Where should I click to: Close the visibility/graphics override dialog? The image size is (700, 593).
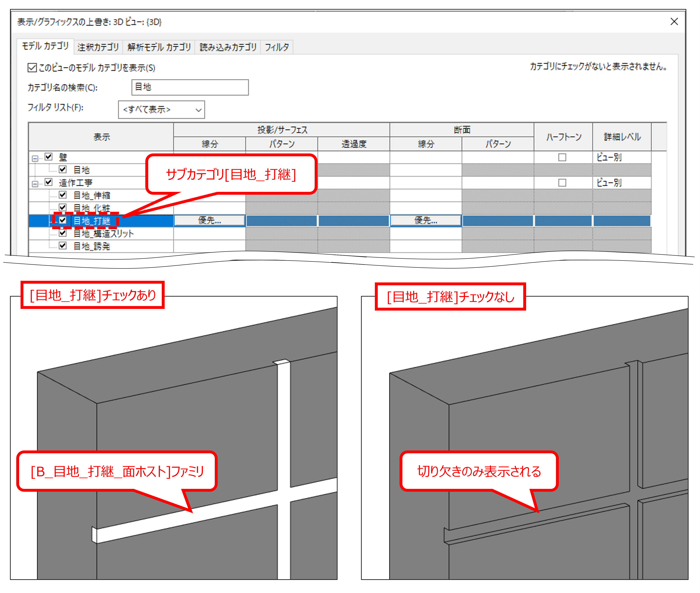pos(674,22)
